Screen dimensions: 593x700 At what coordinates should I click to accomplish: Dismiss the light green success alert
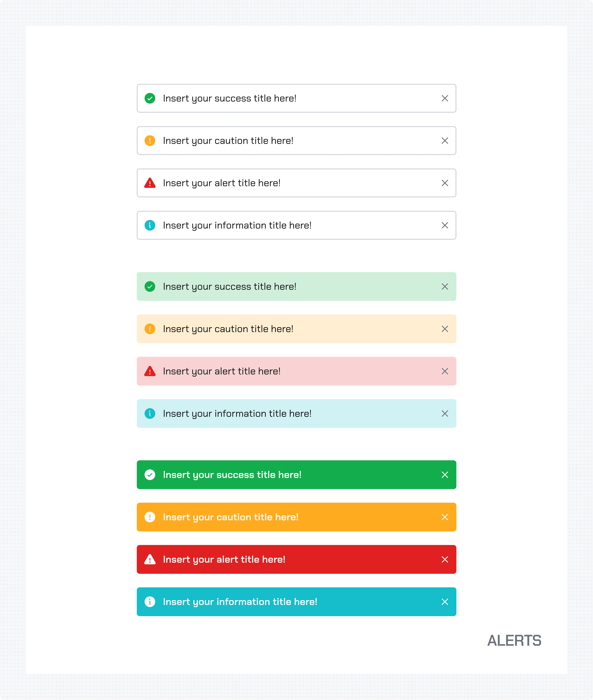tap(445, 287)
